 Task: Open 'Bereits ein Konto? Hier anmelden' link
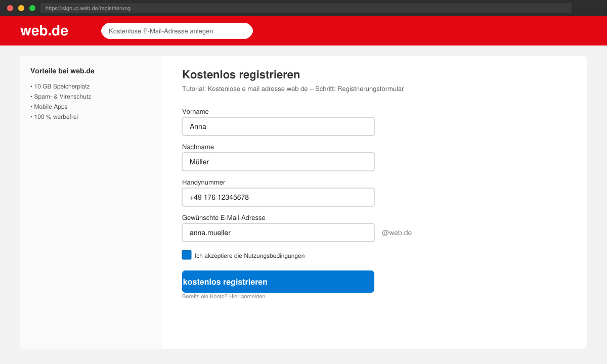pos(224,297)
